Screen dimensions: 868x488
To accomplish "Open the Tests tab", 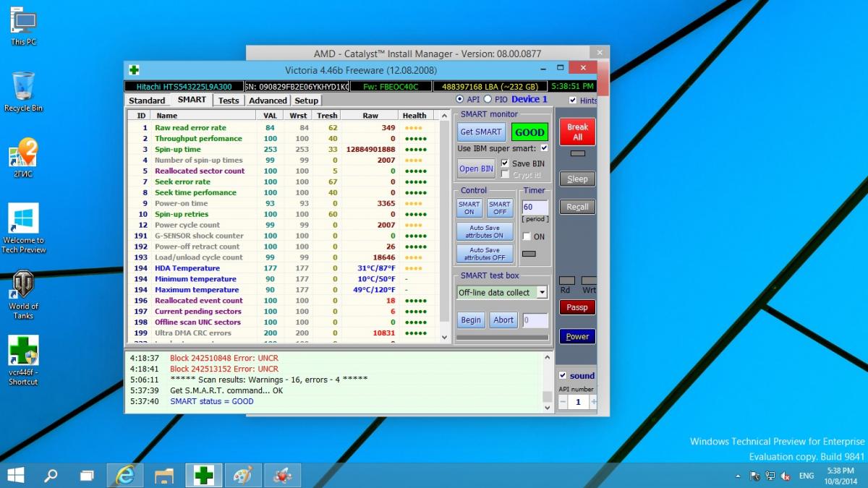I will coord(229,100).
